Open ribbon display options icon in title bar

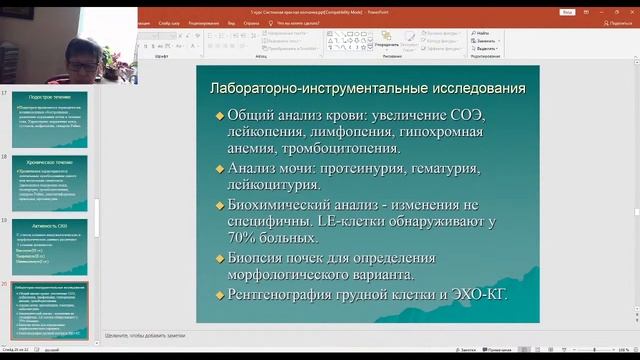[586, 12]
